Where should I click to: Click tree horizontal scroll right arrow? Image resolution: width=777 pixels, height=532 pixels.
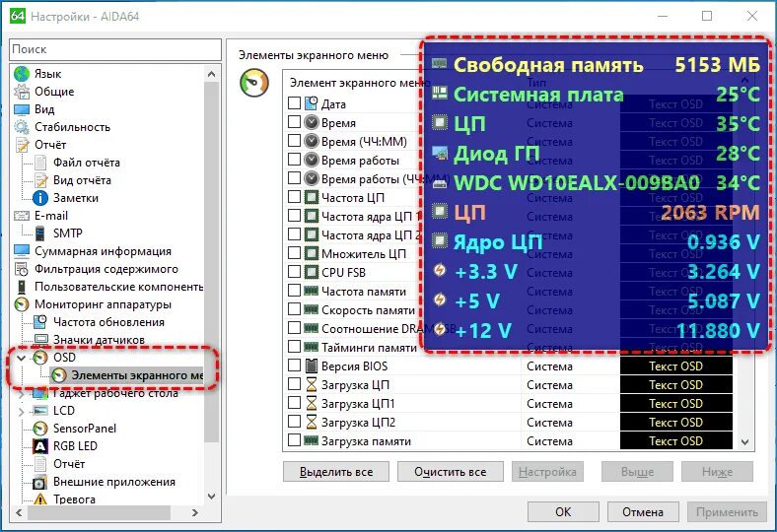195,512
